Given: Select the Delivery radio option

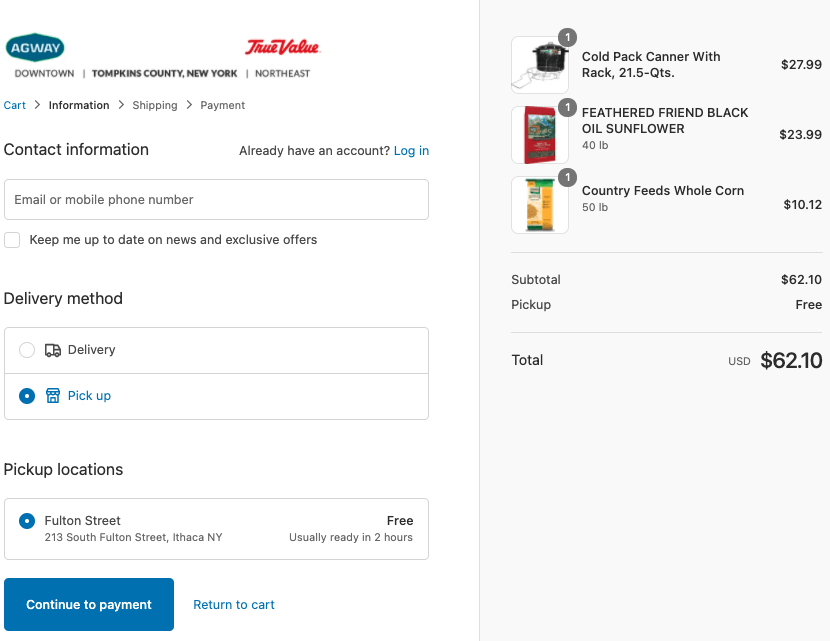Looking at the screenshot, I should (x=27, y=350).
